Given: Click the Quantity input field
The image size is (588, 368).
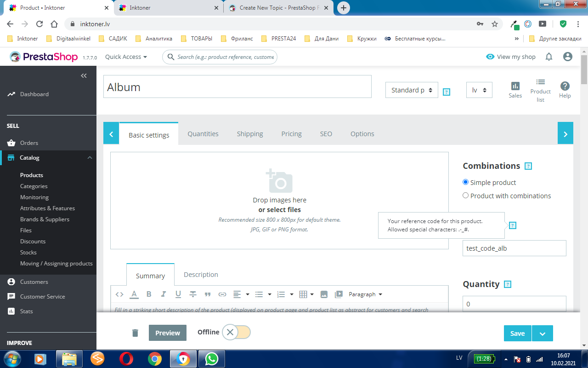Looking at the screenshot, I should point(514,304).
